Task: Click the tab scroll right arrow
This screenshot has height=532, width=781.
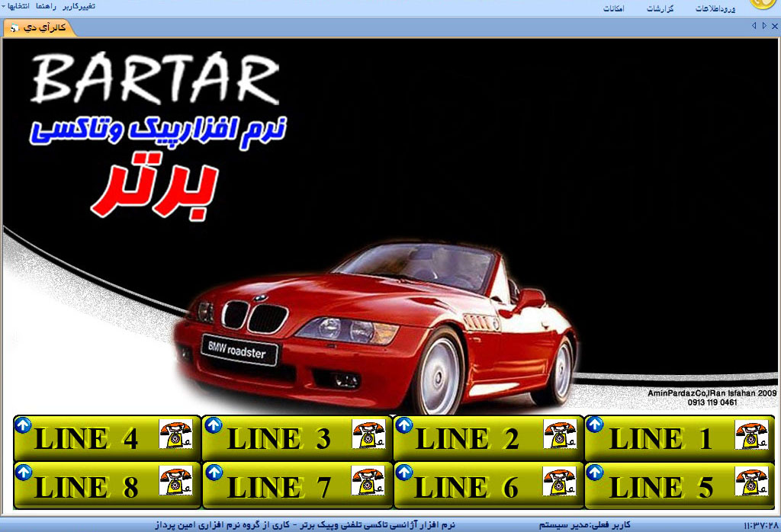Action: coord(764,26)
